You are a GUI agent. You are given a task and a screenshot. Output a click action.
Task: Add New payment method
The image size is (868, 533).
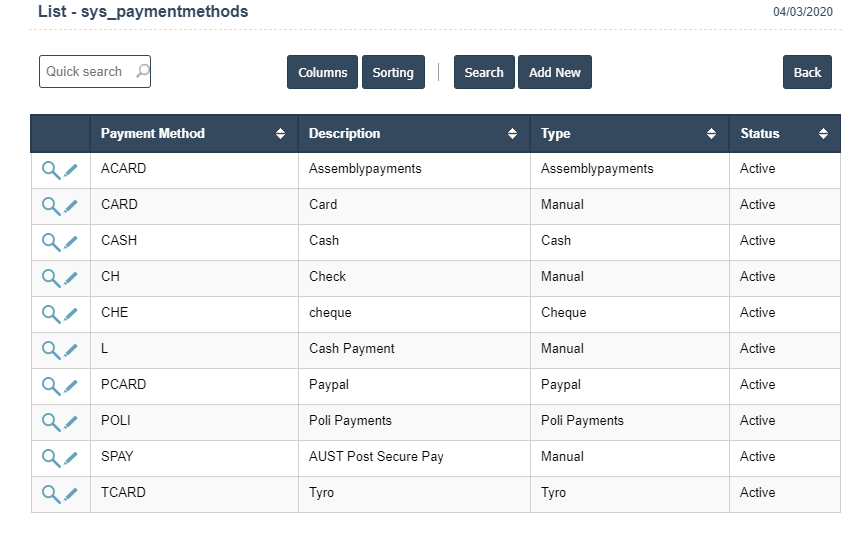(554, 72)
